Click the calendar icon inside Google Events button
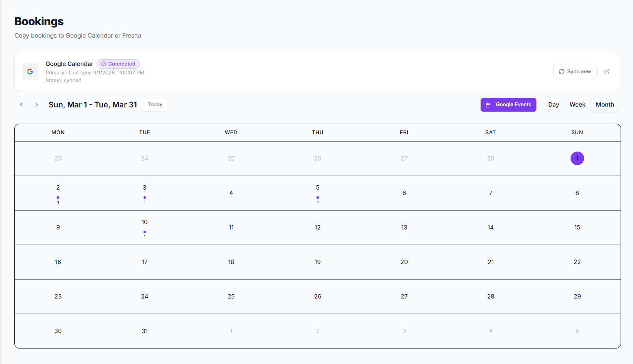Screen dimensions: 633x364 coord(488,105)
